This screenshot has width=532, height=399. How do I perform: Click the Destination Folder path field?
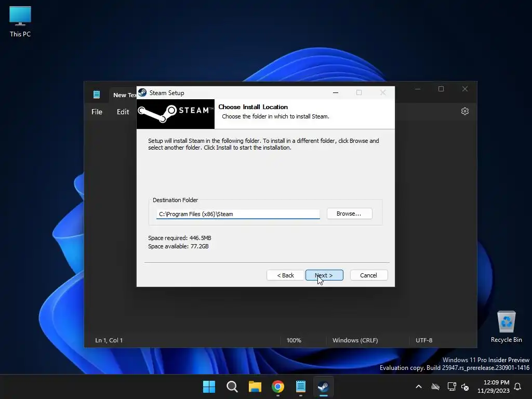(x=238, y=214)
